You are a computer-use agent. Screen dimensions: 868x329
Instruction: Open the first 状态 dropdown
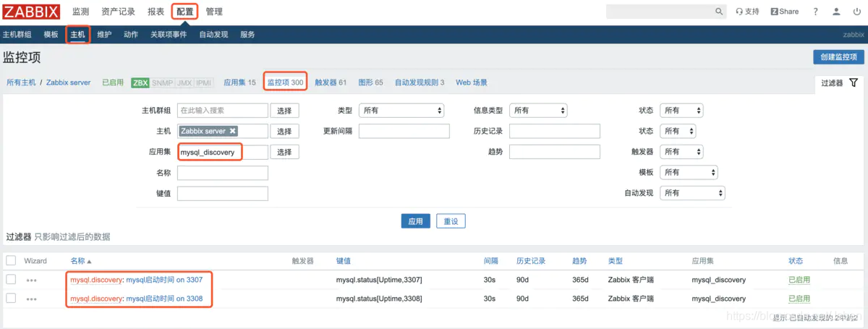pyautogui.click(x=681, y=111)
